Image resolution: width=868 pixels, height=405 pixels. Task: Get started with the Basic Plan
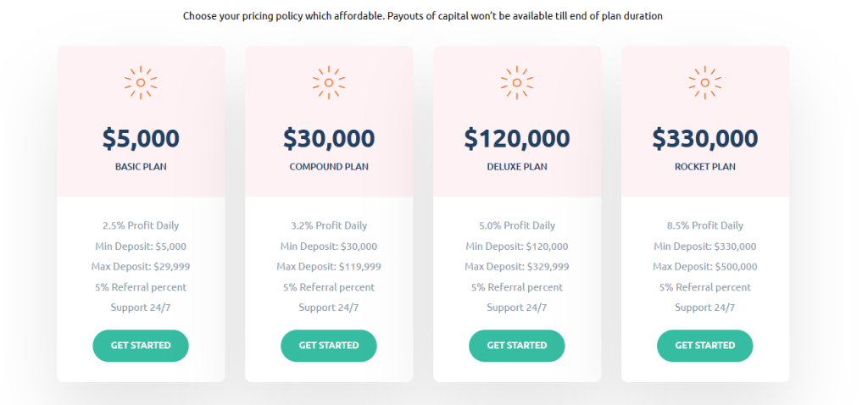coord(141,346)
